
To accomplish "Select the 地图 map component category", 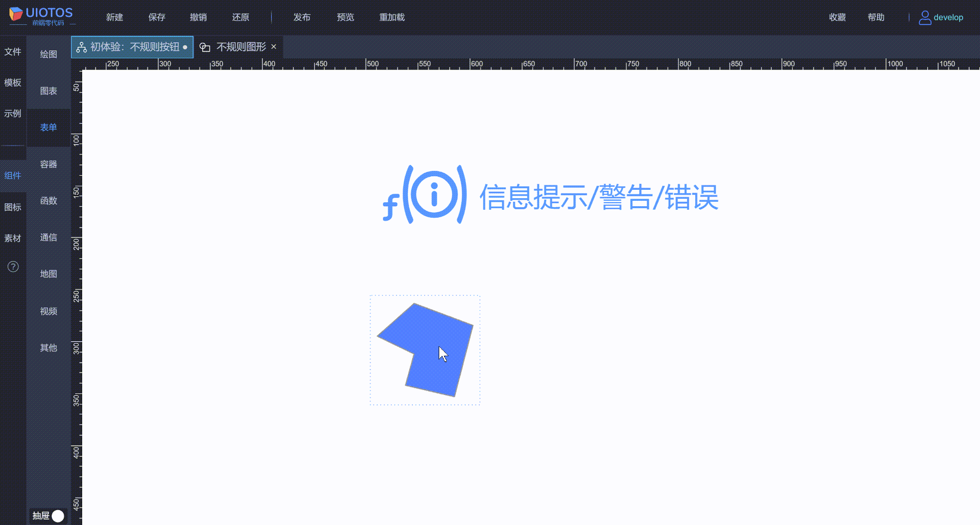I will tap(48, 273).
